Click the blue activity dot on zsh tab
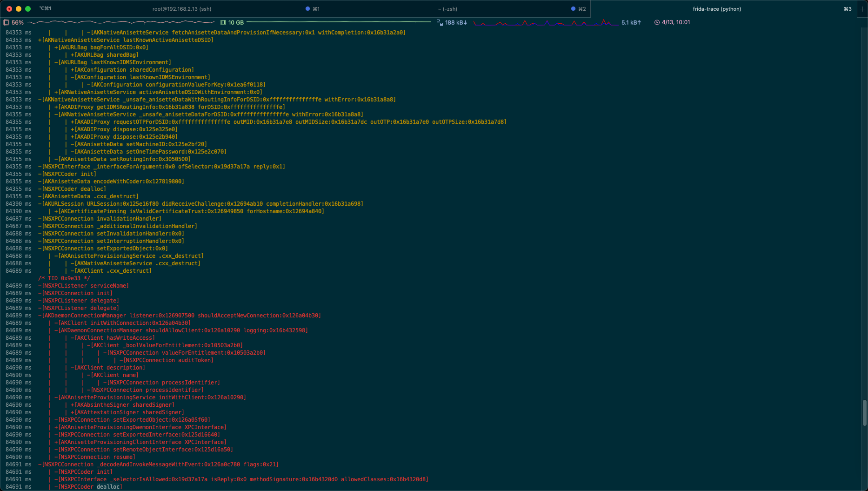Viewport: 868px width, 491px height. coord(573,9)
